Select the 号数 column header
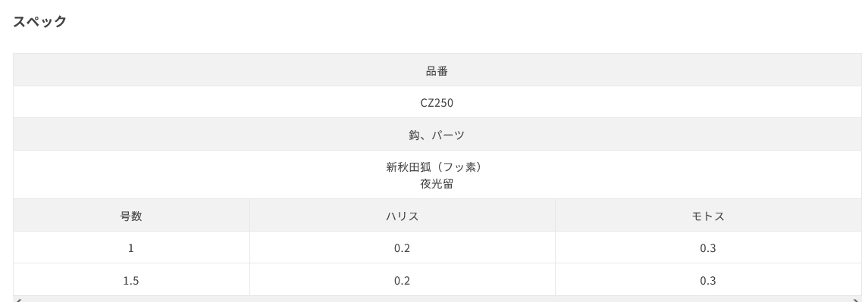Viewport: 868px width, 302px height. click(x=131, y=216)
